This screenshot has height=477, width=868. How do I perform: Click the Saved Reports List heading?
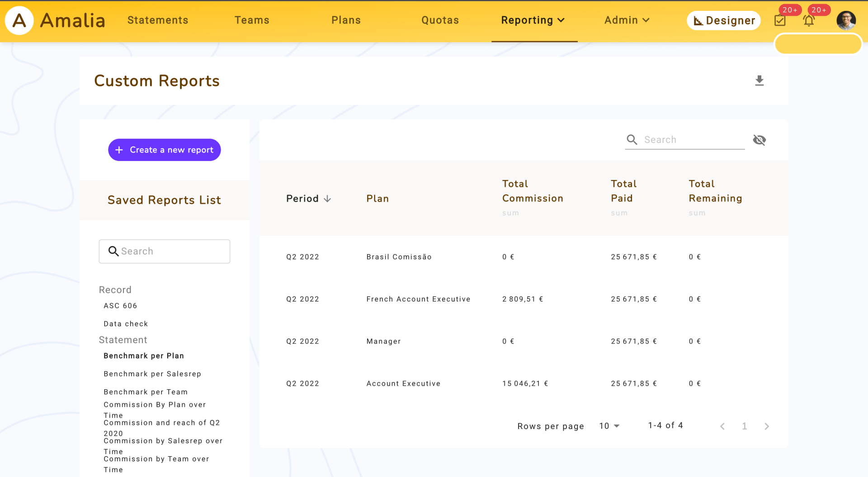pos(164,200)
